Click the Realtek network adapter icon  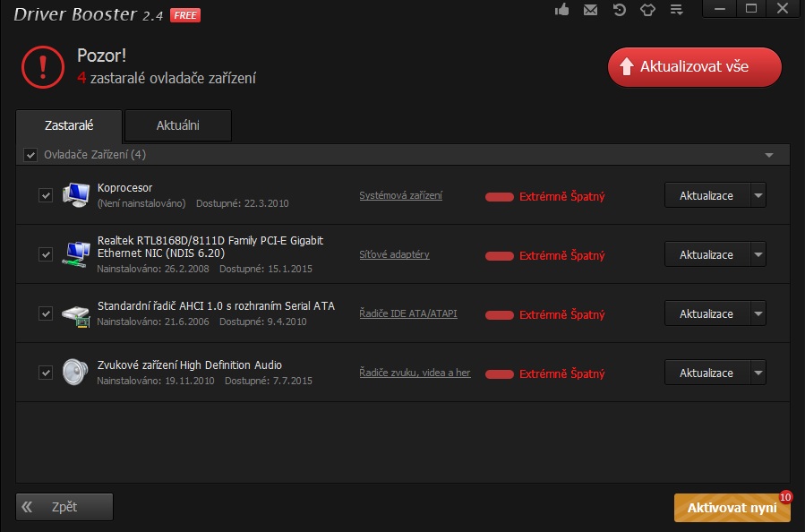[76, 254]
